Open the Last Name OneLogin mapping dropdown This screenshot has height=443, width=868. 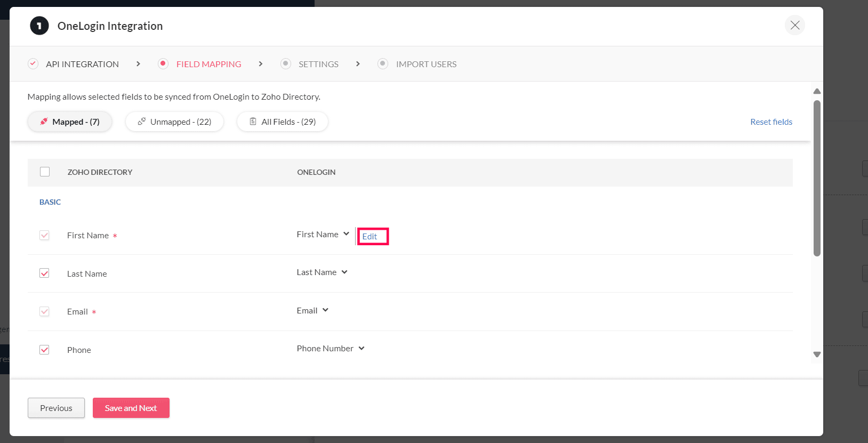pos(322,272)
